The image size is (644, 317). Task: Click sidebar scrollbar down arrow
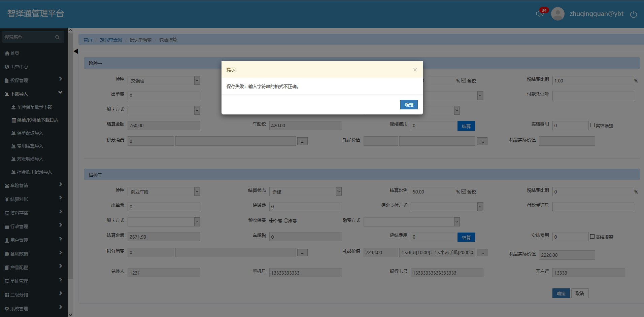[x=70, y=315]
